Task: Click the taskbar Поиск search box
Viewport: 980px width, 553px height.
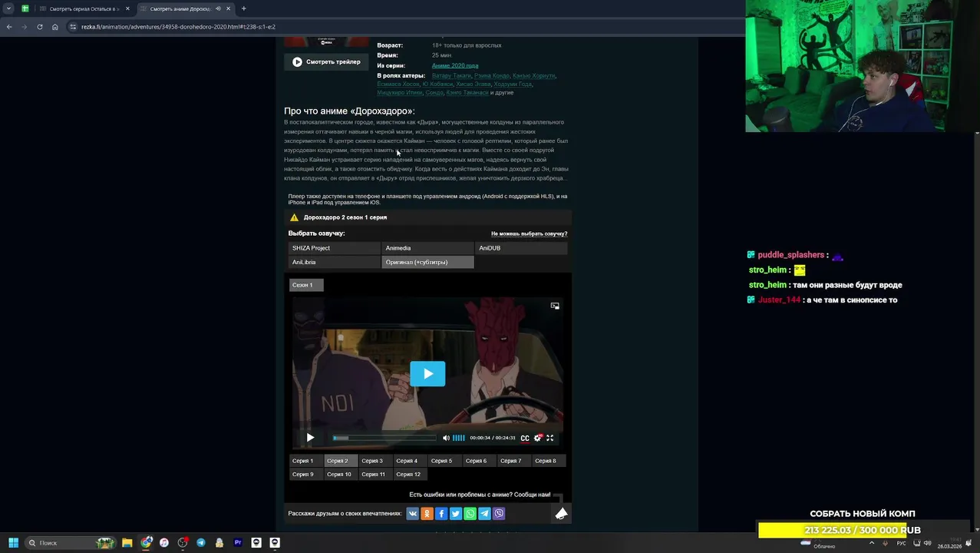Action: (x=69, y=543)
